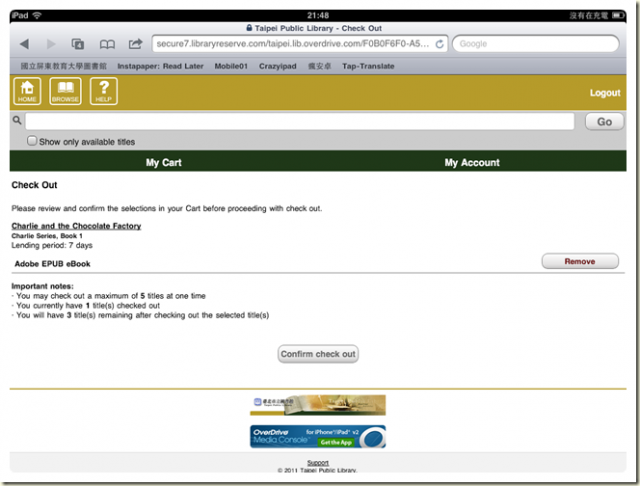Image resolution: width=640 pixels, height=486 pixels.
Task: Tap the 21:48 clock in status bar
Action: tap(318, 16)
